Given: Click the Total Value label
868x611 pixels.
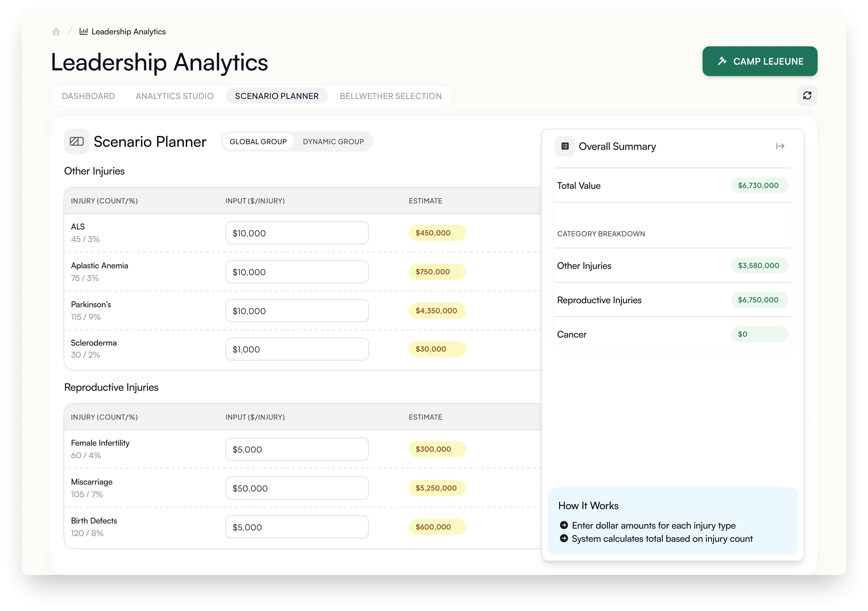Looking at the screenshot, I should click(x=579, y=186).
